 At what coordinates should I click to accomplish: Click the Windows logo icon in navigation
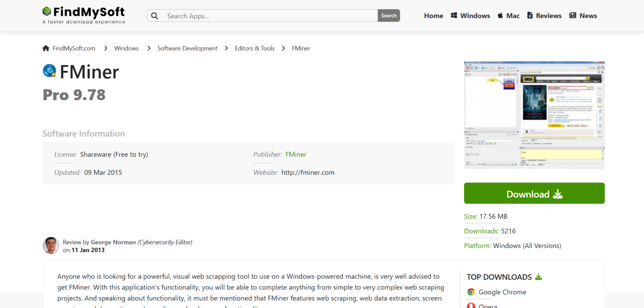(x=454, y=16)
